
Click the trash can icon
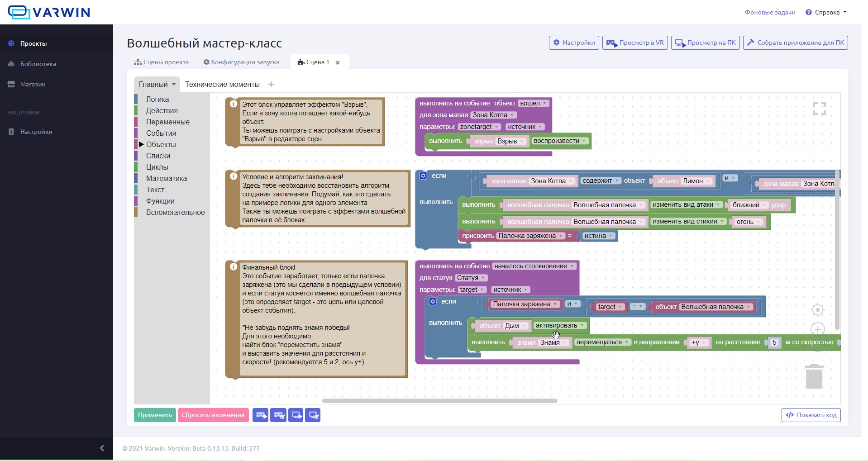click(x=814, y=376)
